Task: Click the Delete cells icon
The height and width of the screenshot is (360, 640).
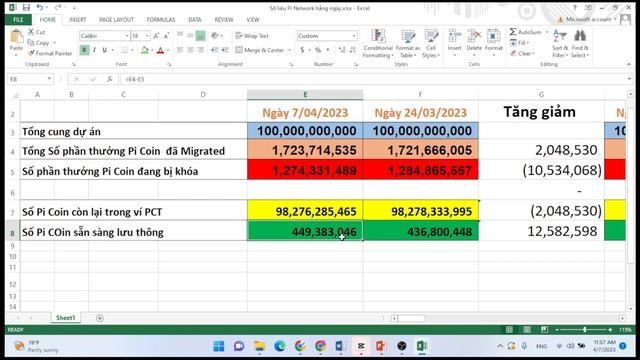Action: tap(474, 36)
